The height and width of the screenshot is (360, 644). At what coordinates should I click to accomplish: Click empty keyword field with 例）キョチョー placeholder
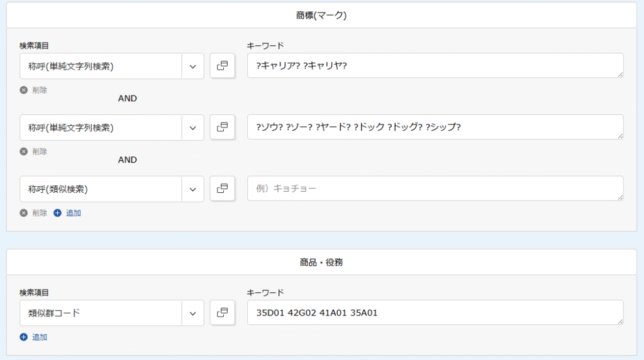point(435,189)
